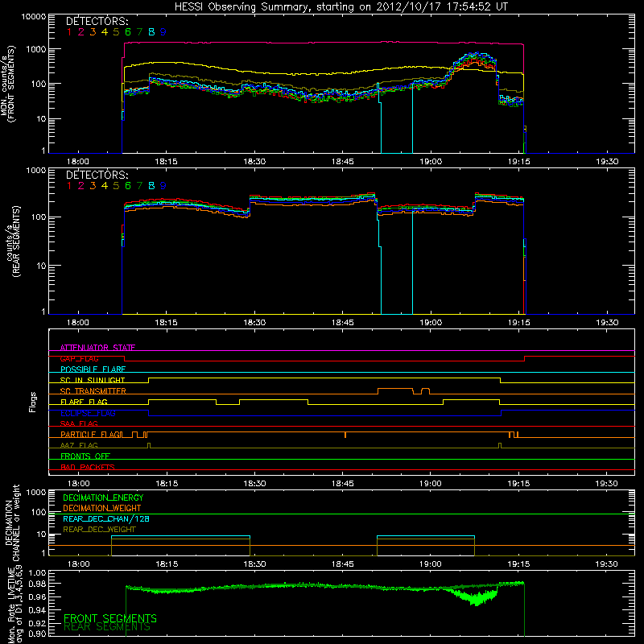
Task: Click the DECIMATION_WEIGHT legend label
Action: (102, 508)
